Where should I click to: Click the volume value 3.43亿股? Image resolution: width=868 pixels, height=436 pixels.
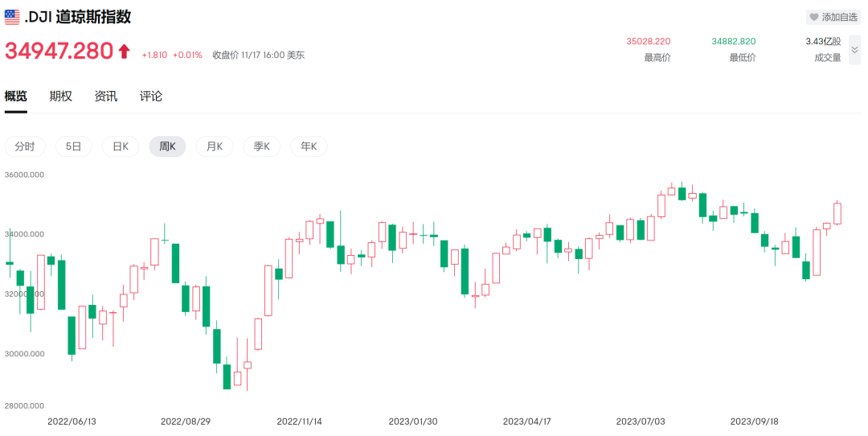click(x=823, y=42)
